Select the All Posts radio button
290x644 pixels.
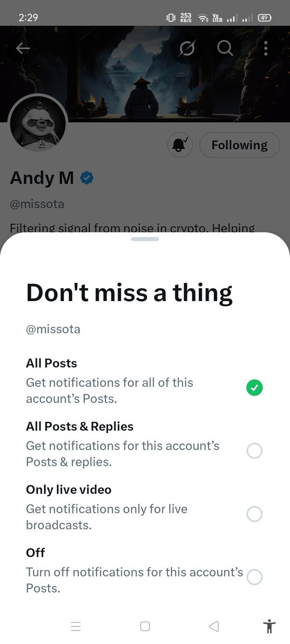coord(255,387)
